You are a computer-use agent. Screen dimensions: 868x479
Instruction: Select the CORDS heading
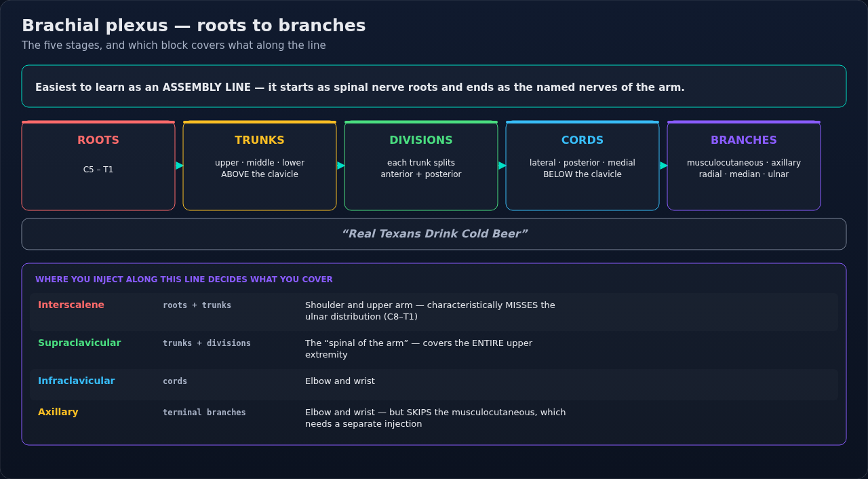tap(583, 140)
